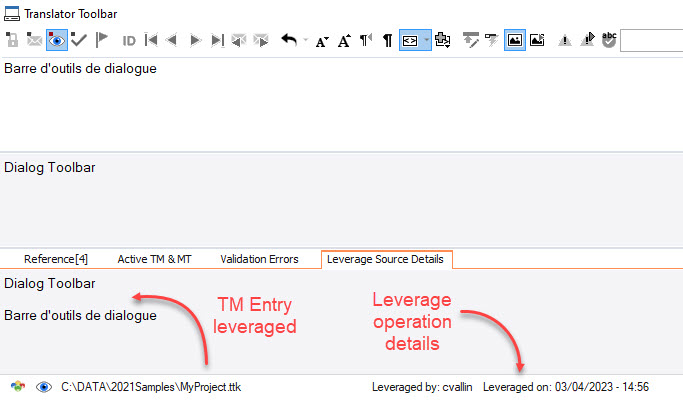
Task: Select the Validation Errors tab
Action: 259,259
